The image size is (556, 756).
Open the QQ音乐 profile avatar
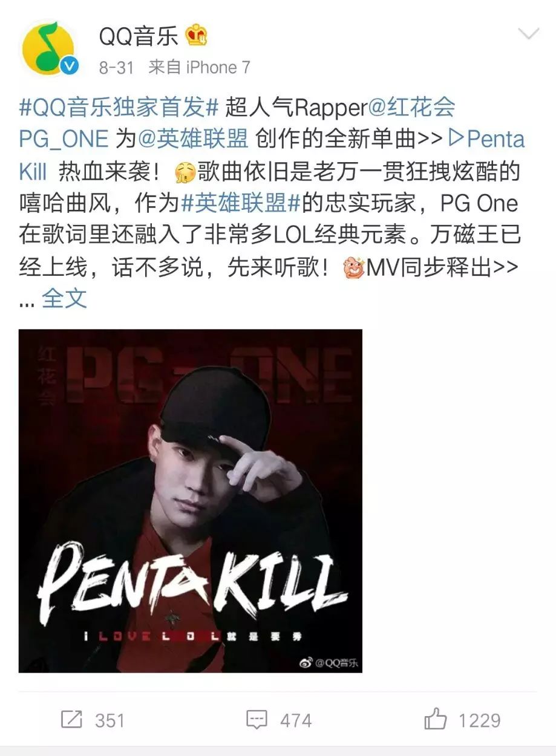(48, 48)
